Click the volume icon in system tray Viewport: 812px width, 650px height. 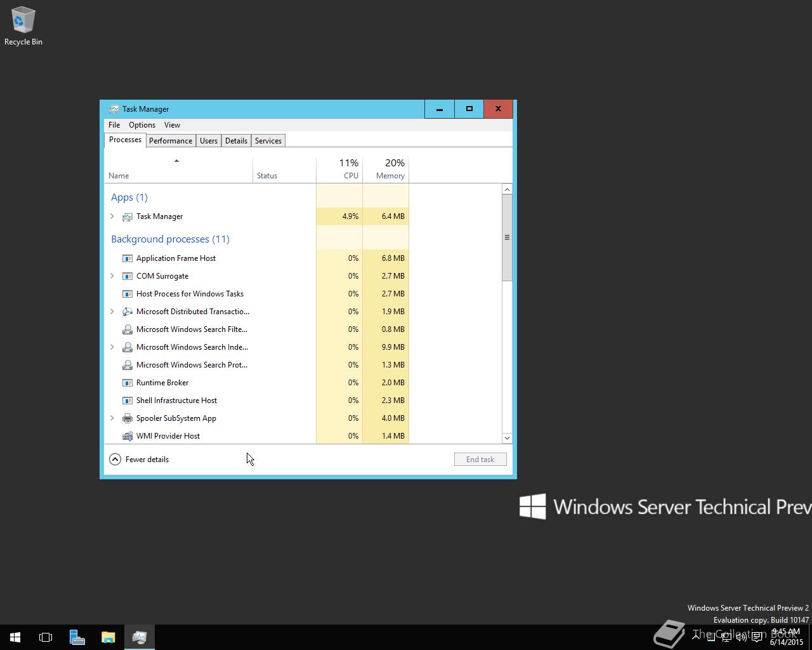coord(741,637)
